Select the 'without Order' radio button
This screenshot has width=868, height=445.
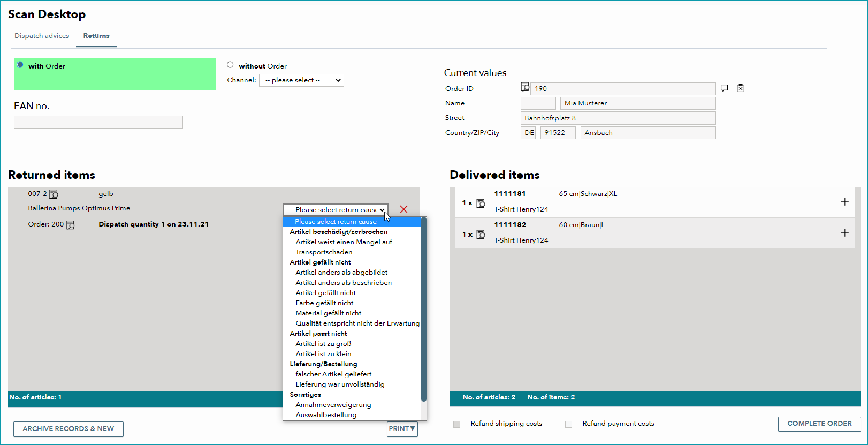tap(230, 65)
